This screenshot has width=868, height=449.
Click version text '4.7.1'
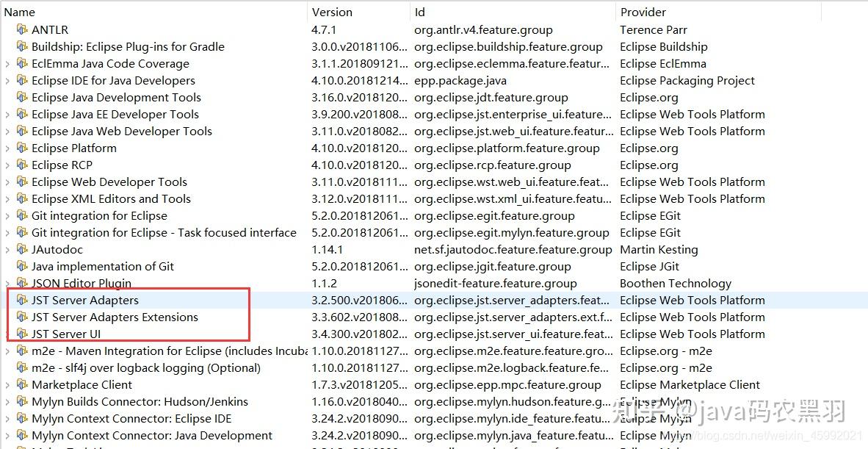[324, 29]
